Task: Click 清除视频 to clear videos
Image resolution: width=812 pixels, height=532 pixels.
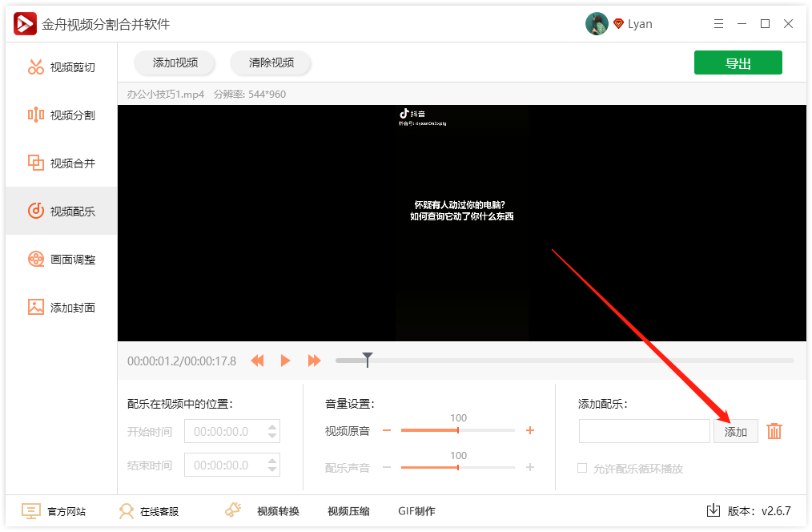Action: [x=271, y=62]
